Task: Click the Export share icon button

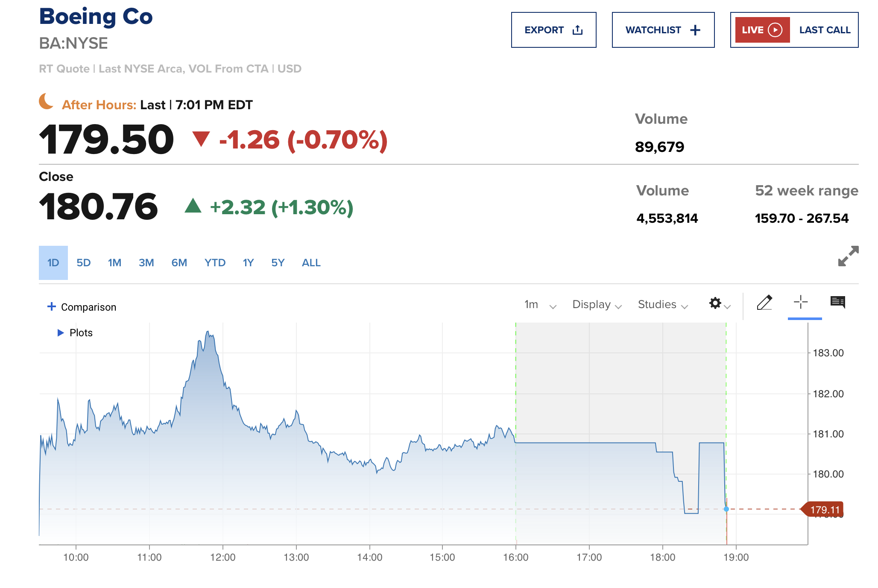Action: tap(553, 30)
